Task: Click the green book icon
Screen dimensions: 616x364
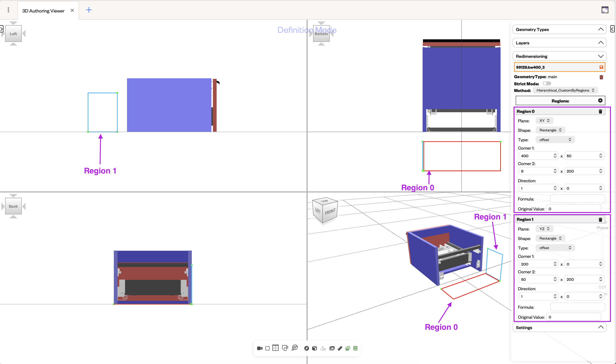Action: 355,348
